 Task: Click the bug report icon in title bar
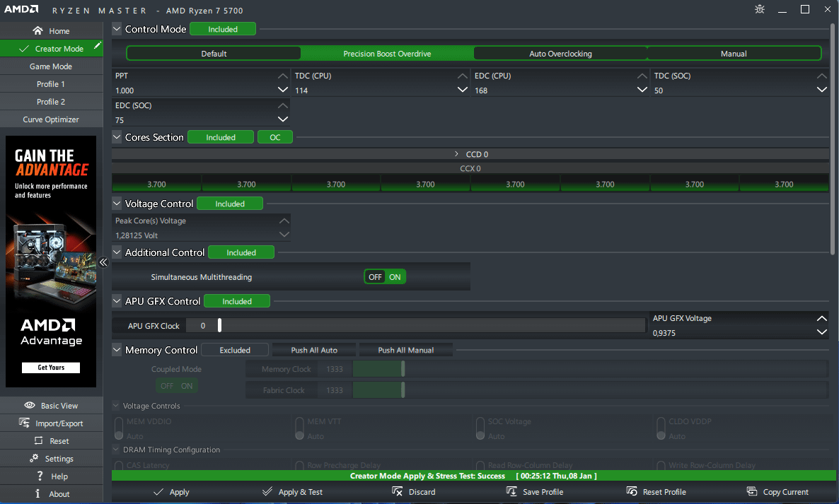pyautogui.click(x=760, y=10)
